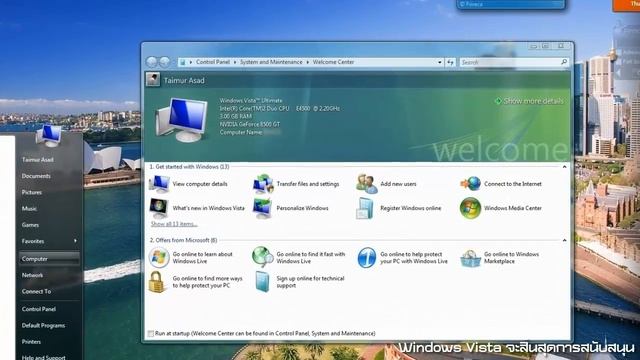The image size is (640, 360).
Task: Open Printers from the Start menu
Action: tap(31, 342)
